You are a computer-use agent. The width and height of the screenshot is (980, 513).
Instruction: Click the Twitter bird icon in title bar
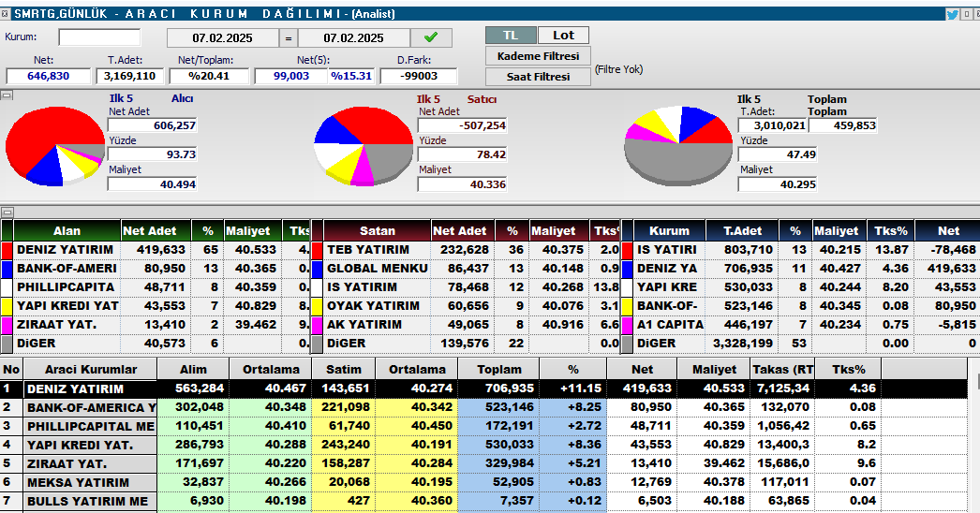point(953,14)
